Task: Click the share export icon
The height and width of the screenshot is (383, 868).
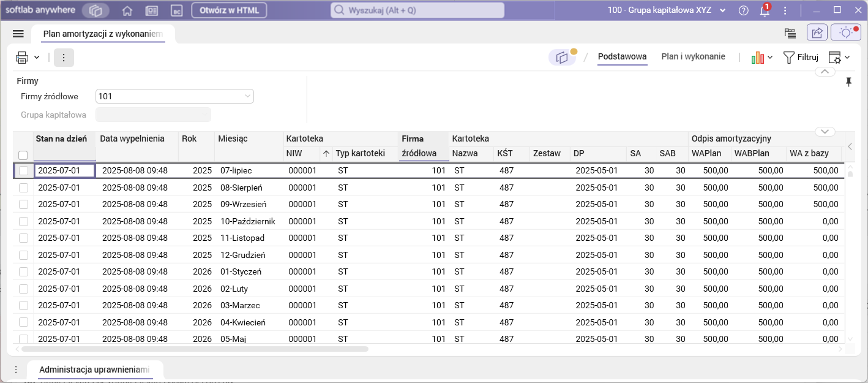Action: point(817,33)
